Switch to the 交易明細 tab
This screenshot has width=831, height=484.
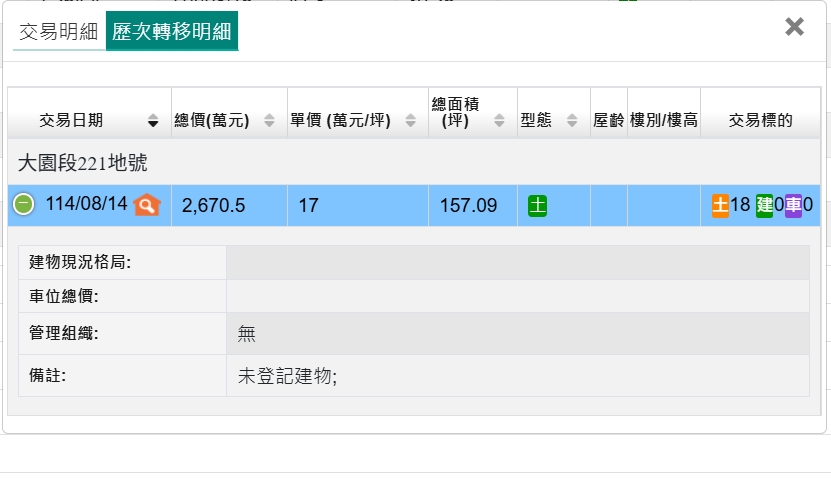(59, 31)
